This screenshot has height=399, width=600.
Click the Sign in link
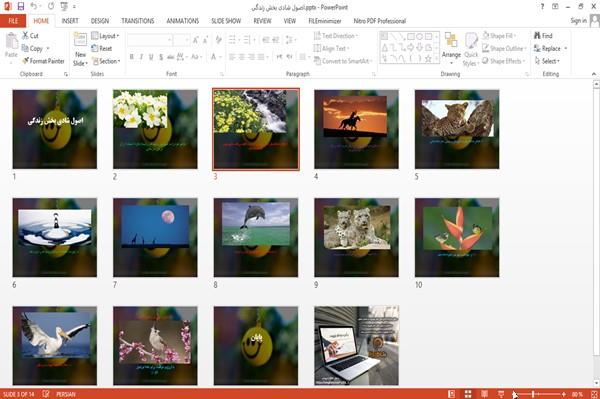tap(578, 21)
